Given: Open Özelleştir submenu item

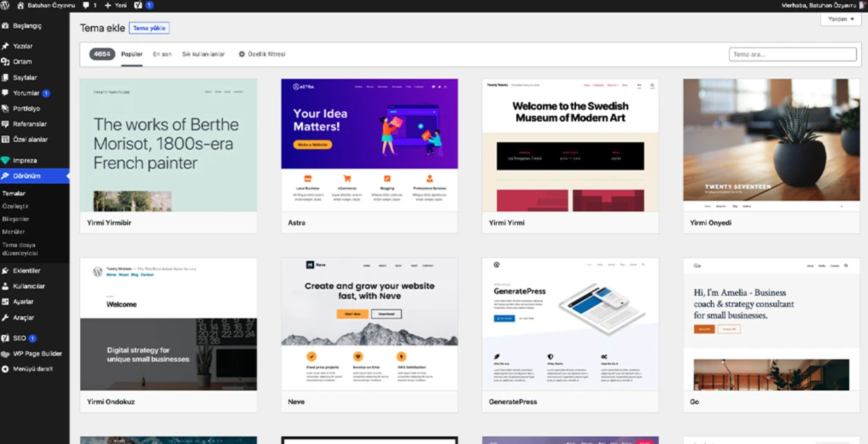Looking at the screenshot, I should point(15,206).
